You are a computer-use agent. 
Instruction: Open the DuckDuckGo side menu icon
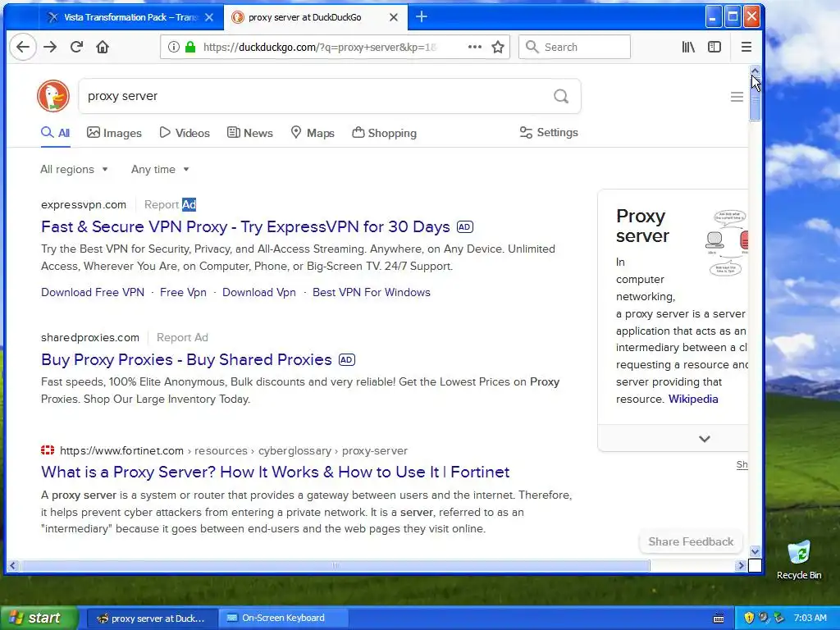(737, 97)
